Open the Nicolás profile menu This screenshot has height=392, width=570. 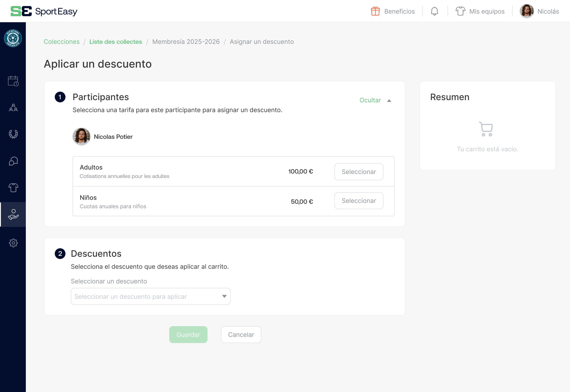tap(539, 11)
